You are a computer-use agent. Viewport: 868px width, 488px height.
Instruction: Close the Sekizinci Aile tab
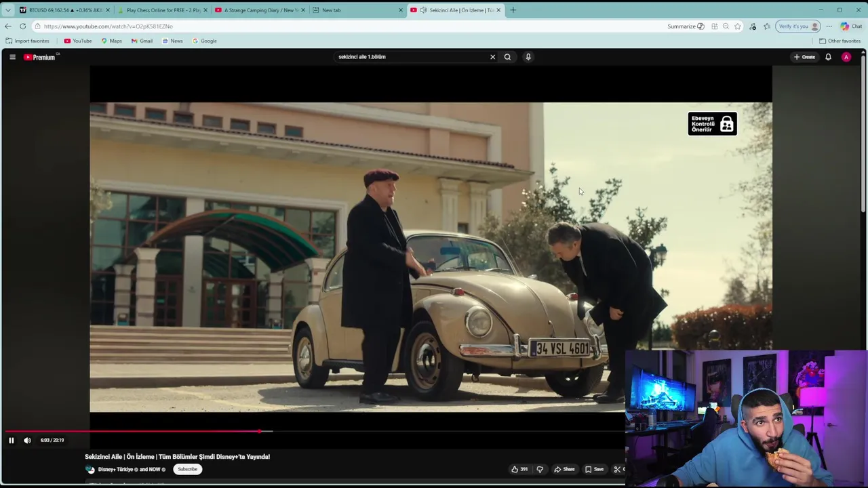click(x=498, y=10)
